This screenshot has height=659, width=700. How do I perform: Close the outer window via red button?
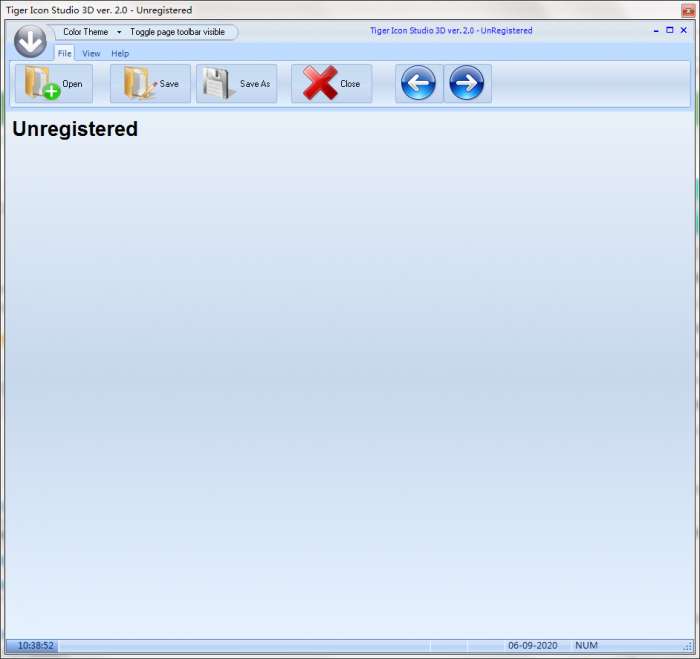tap(688, 10)
